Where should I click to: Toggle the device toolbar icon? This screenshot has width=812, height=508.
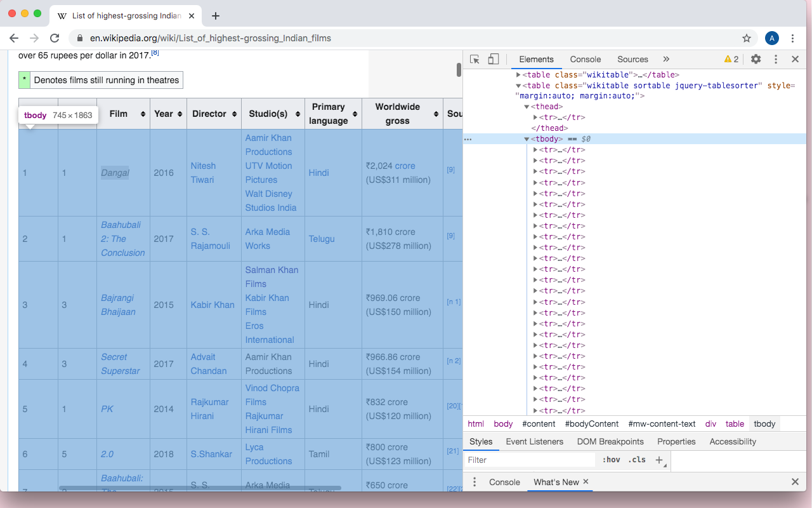[493, 59]
